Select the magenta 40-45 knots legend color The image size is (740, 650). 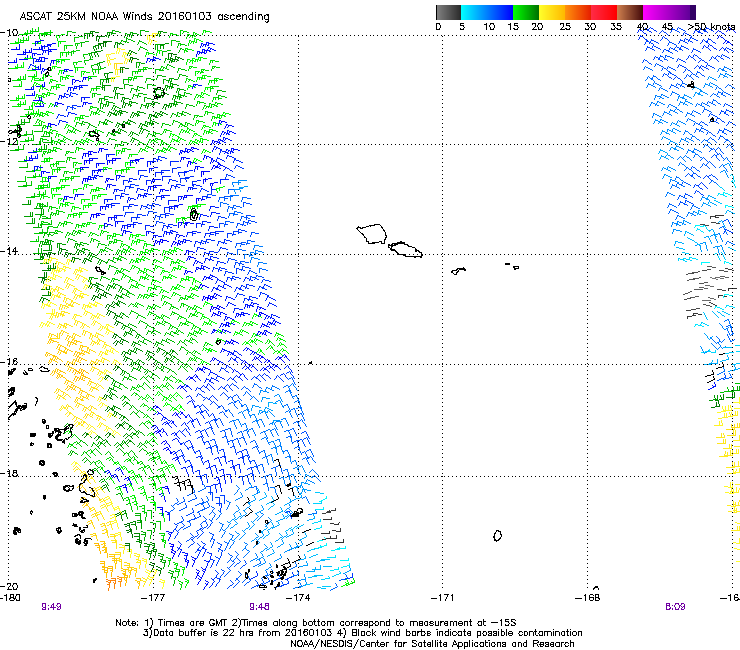coord(656,12)
